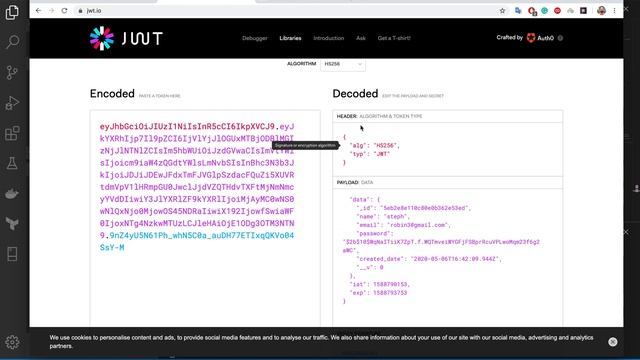Open the red circle extension icon
Viewport: 640px width, 360px height.
pos(557,11)
